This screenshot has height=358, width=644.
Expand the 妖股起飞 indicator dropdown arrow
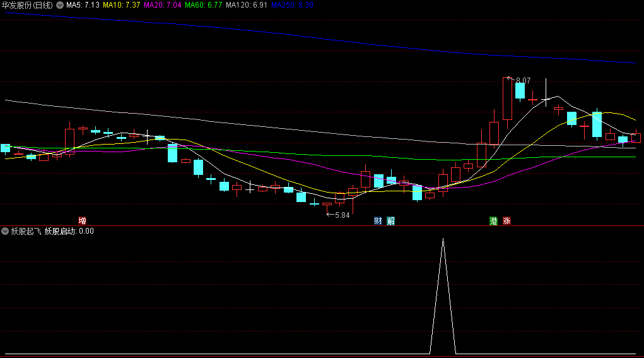pyautogui.click(x=5, y=231)
